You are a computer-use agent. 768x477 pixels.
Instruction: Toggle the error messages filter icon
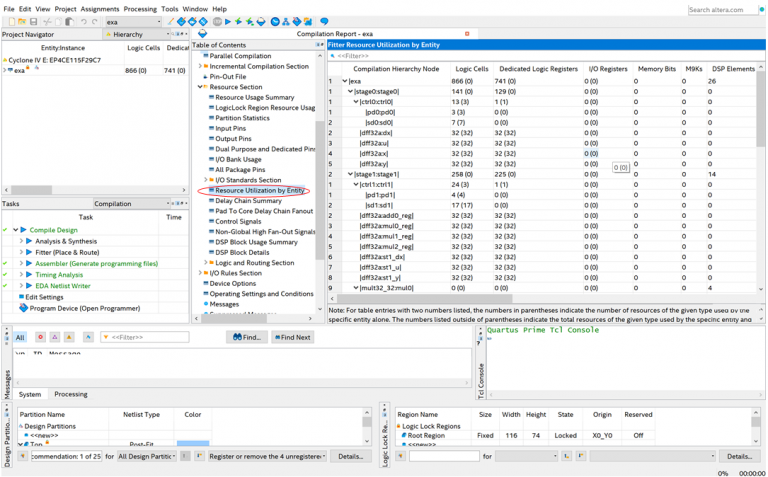point(40,338)
